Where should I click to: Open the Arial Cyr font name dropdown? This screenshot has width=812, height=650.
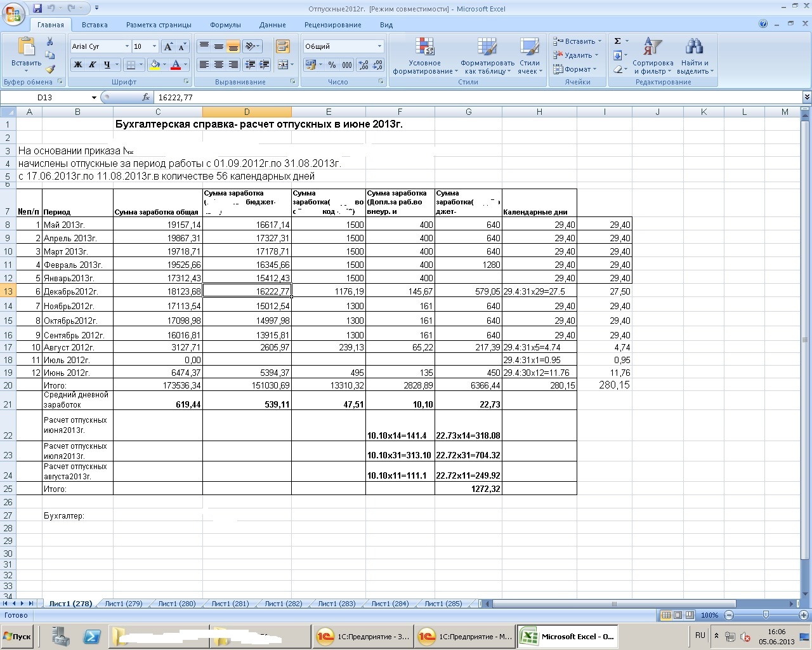(x=127, y=46)
